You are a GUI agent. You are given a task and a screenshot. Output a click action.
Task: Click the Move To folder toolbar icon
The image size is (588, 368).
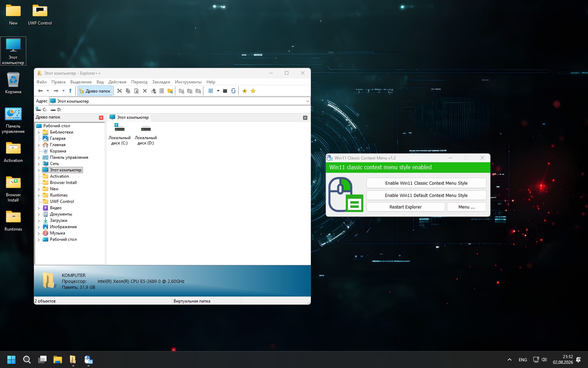click(198, 91)
